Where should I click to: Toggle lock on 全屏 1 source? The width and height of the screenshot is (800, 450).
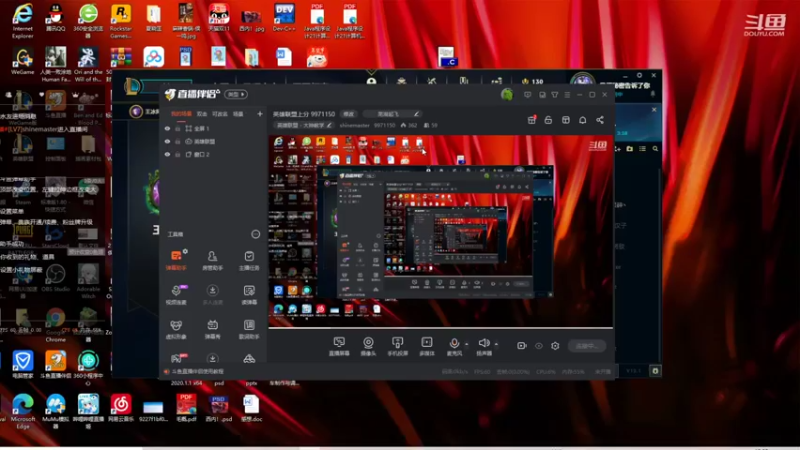click(178, 129)
